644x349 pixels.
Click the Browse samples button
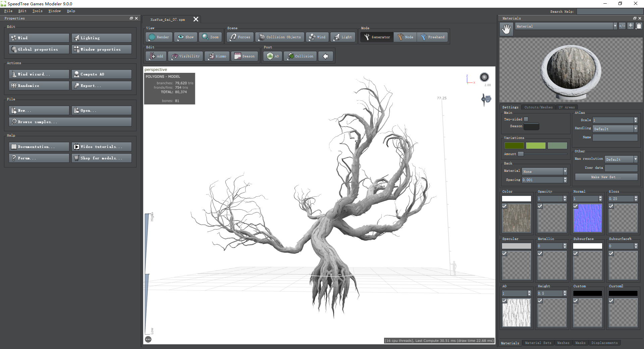tap(70, 122)
